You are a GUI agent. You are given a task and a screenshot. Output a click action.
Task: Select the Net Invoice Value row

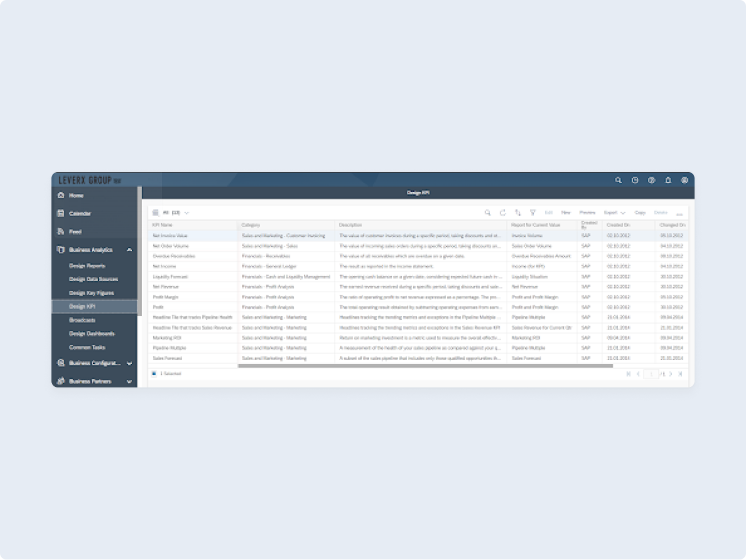418,236
